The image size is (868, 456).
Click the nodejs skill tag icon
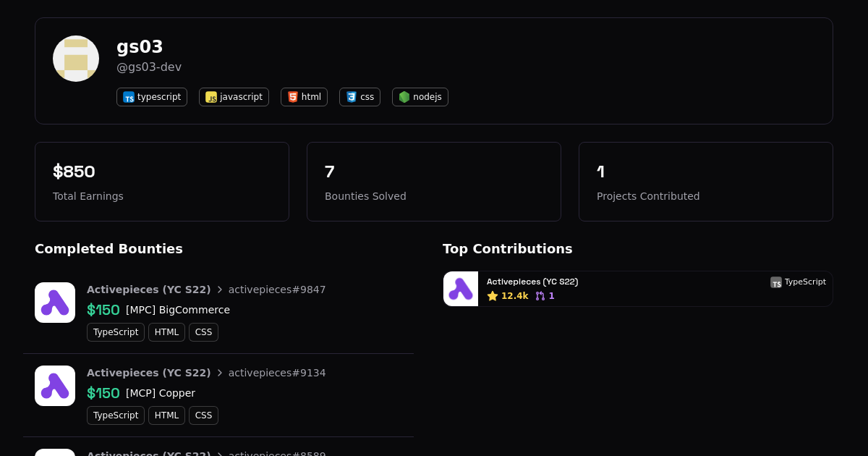(404, 97)
